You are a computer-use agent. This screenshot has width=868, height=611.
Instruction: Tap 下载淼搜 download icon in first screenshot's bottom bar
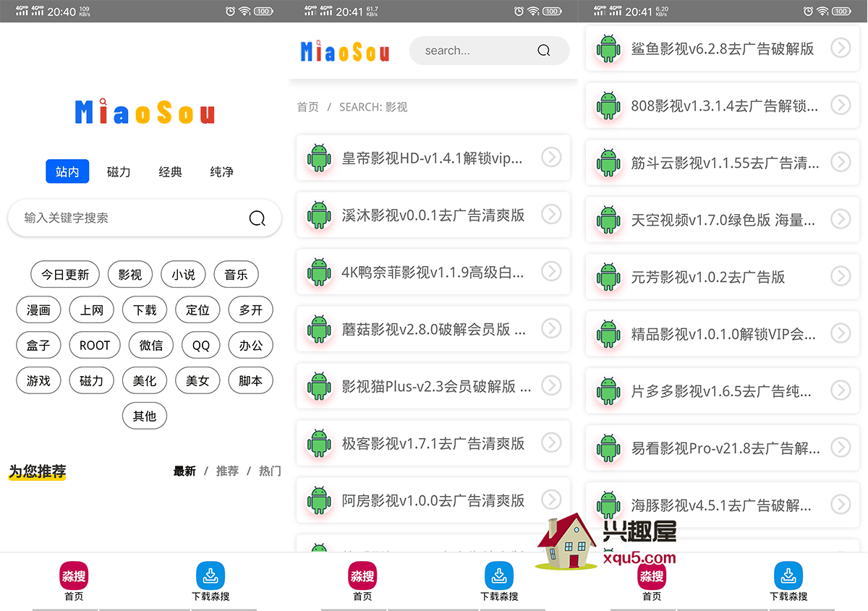(x=210, y=576)
